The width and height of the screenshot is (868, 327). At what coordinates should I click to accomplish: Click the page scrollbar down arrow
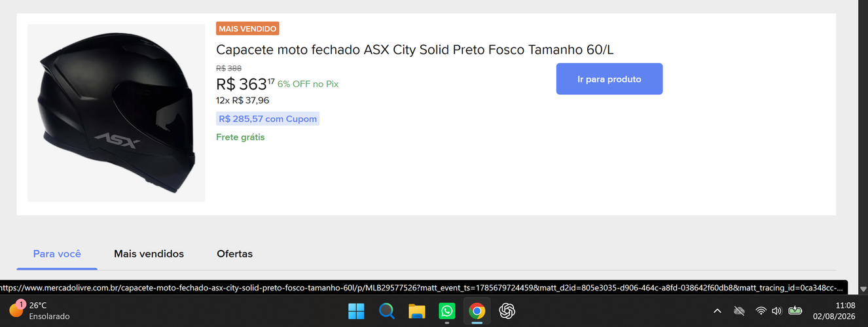click(x=863, y=289)
